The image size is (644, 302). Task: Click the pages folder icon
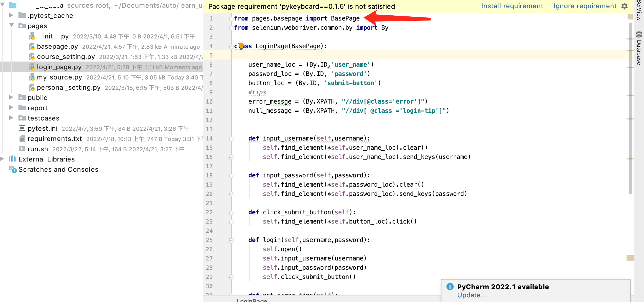point(22,26)
